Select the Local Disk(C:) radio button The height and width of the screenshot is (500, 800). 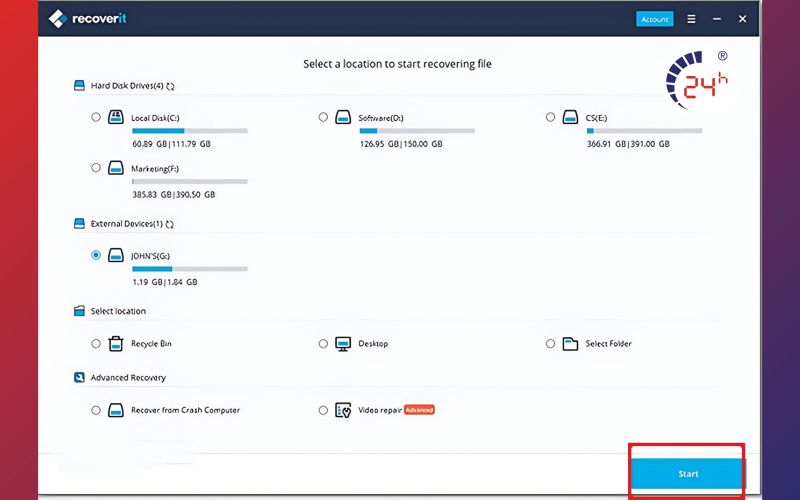pos(96,117)
